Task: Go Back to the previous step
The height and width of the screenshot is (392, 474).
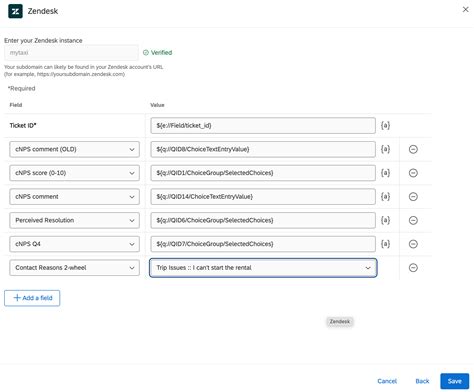Action: click(x=422, y=381)
